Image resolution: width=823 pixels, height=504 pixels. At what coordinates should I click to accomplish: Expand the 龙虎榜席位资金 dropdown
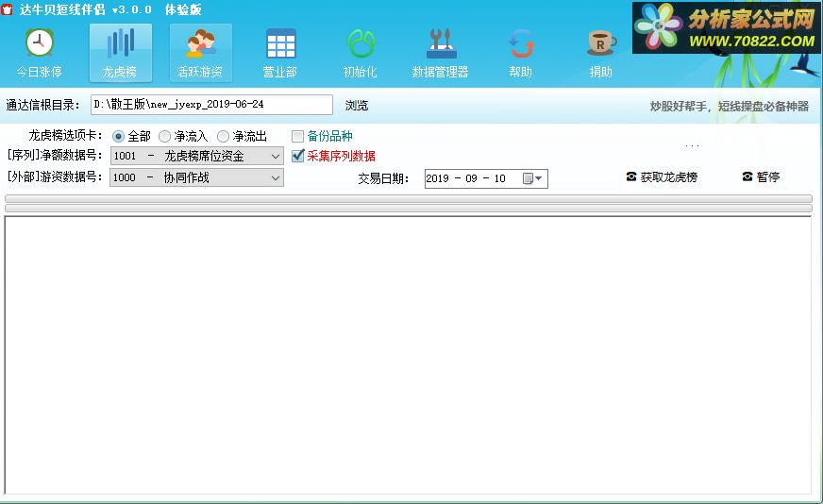(x=275, y=156)
